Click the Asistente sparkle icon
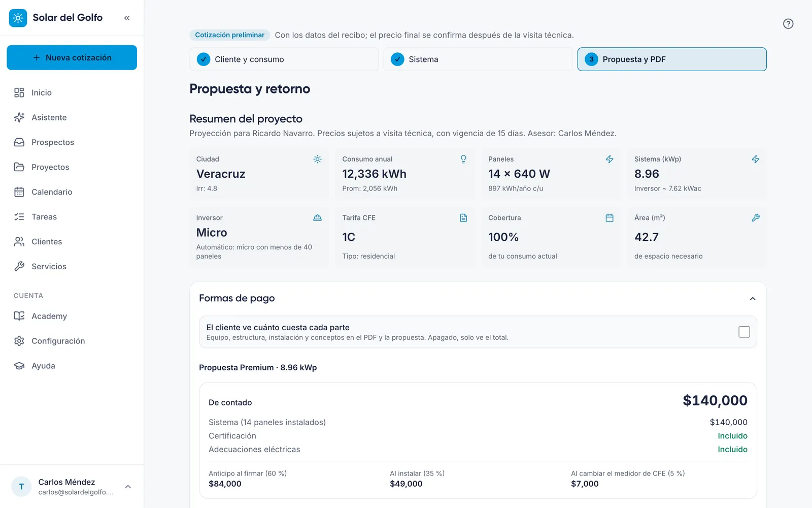Viewport: 812px width, 508px height. coord(19,117)
